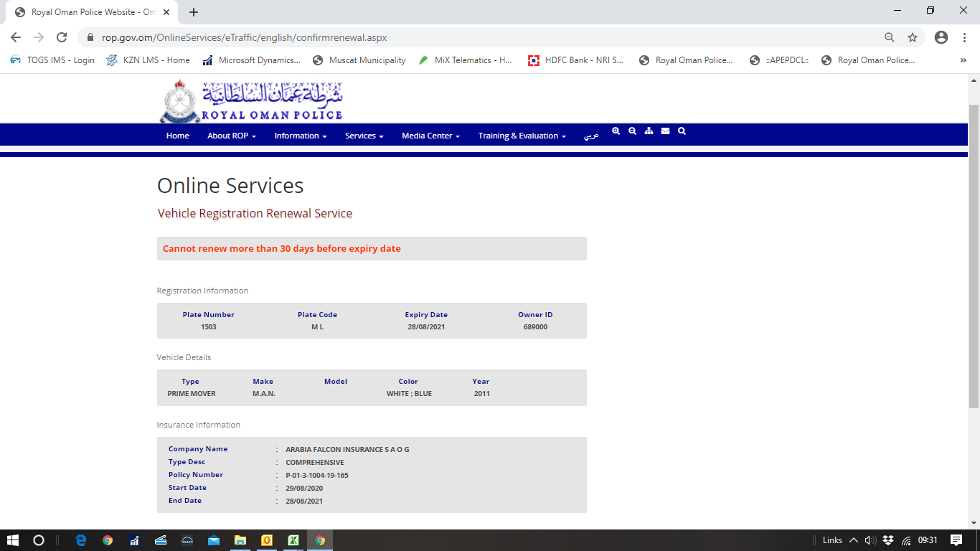Switch the site language to Arabic

pos(590,136)
